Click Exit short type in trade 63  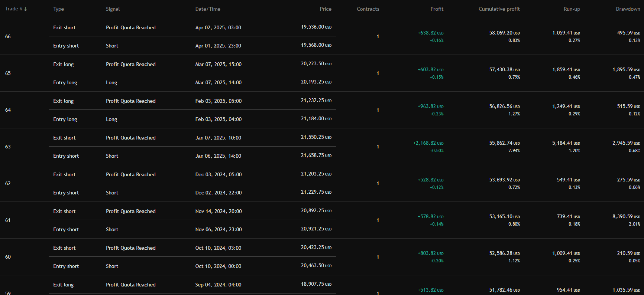point(64,138)
